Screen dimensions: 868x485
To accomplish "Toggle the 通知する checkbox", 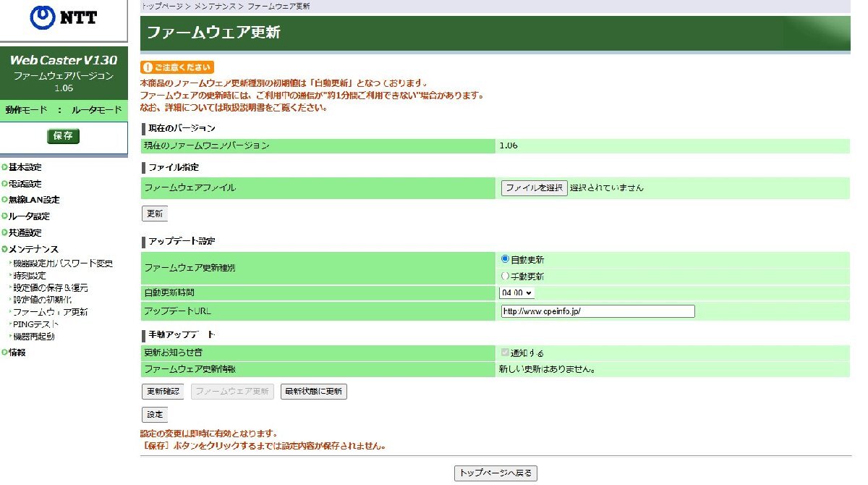I will pos(505,353).
